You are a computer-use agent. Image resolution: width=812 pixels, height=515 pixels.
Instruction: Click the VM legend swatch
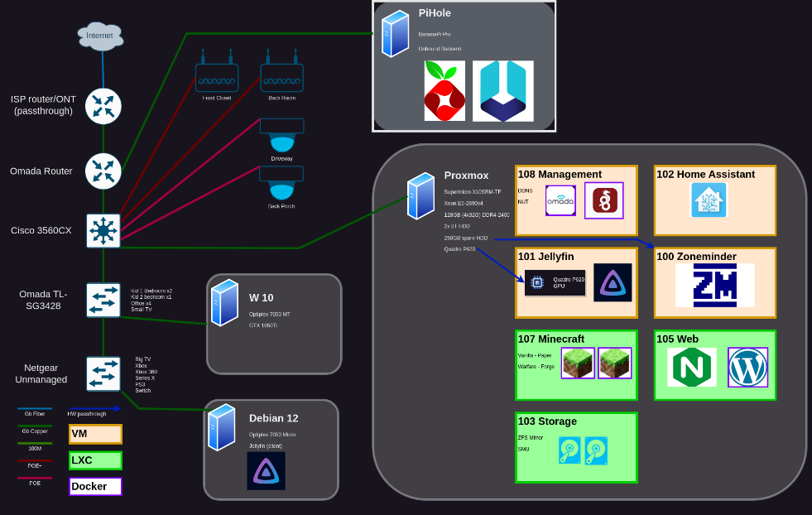[95, 434]
